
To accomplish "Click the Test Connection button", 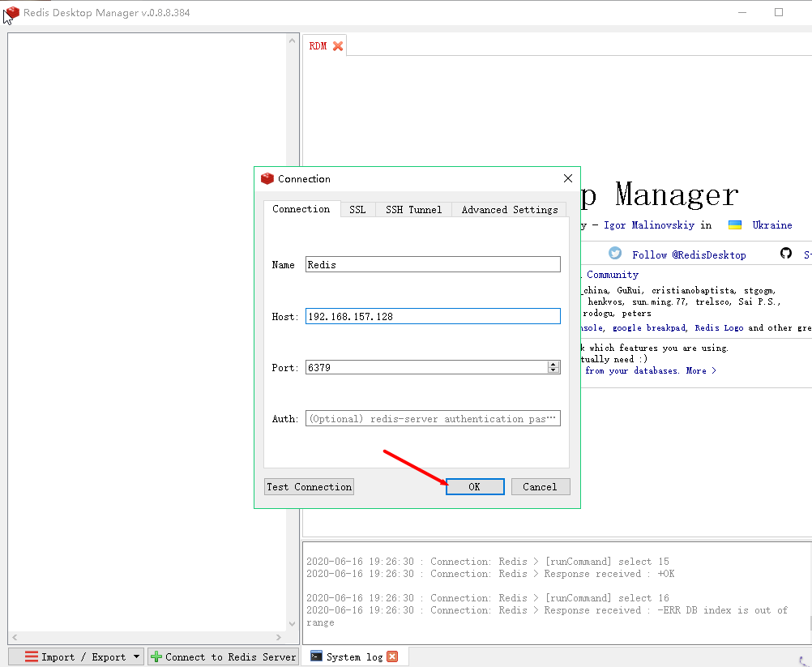I will point(310,486).
